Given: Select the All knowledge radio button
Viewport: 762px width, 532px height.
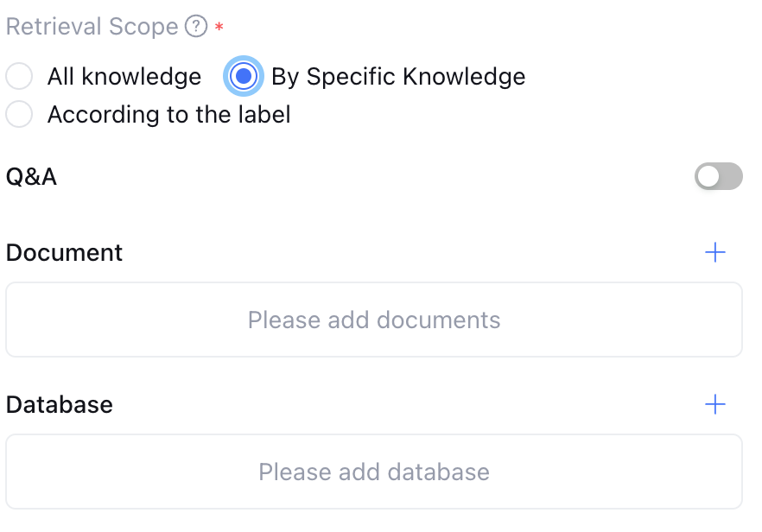Looking at the screenshot, I should pos(19,77).
